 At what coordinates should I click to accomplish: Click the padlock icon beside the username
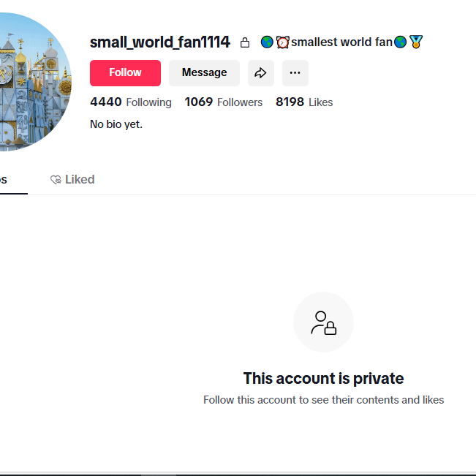(245, 42)
